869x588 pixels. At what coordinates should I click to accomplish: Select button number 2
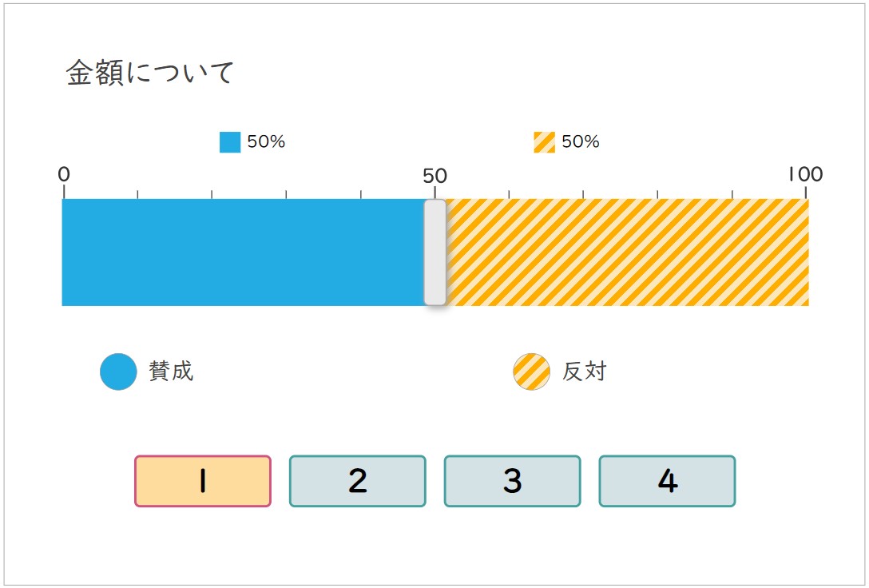click(x=358, y=481)
